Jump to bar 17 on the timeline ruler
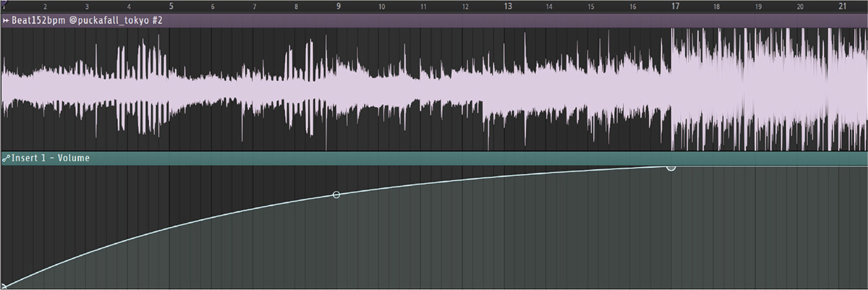This screenshot has height=290, width=868. [676, 6]
